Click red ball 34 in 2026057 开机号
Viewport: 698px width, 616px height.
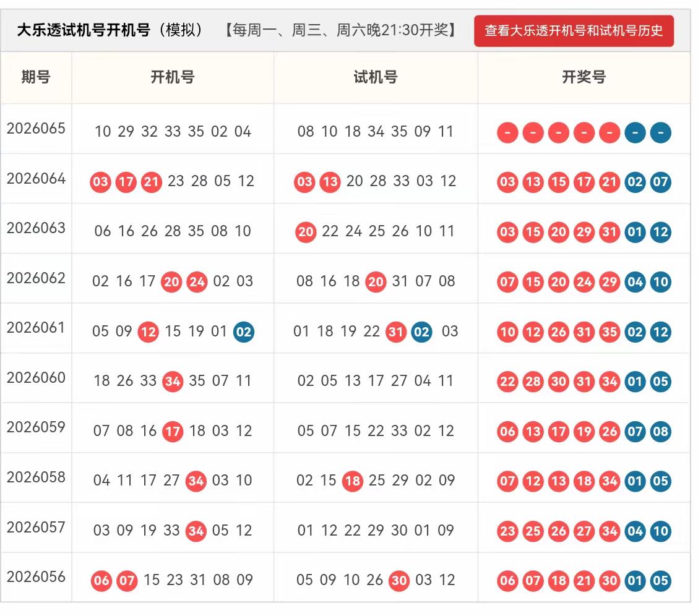[196, 531]
